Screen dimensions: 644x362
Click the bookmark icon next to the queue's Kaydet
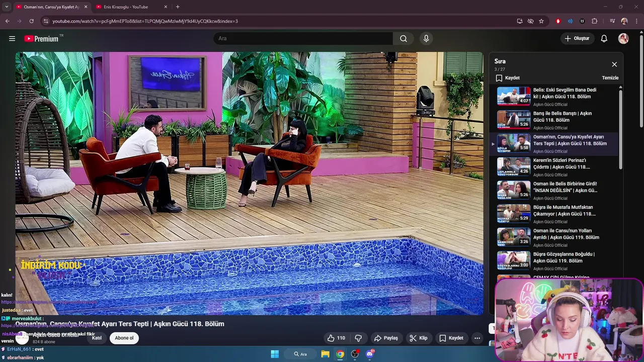pyautogui.click(x=499, y=78)
